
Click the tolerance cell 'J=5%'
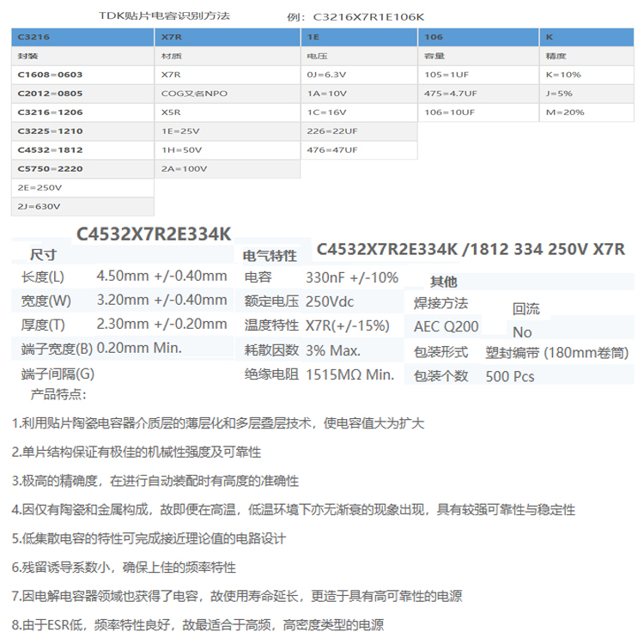click(x=586, y=94)
